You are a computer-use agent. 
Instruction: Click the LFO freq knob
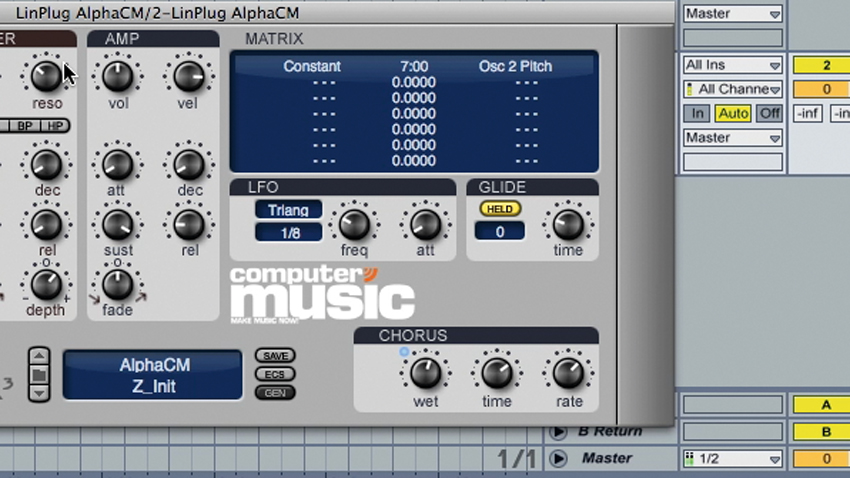click(x=355, y=224)
